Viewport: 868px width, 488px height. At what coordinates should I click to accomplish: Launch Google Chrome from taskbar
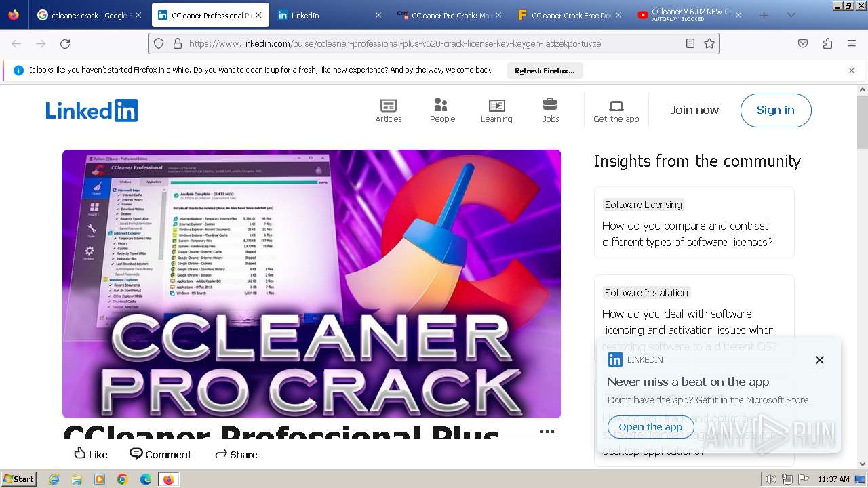tap(123, 479)
